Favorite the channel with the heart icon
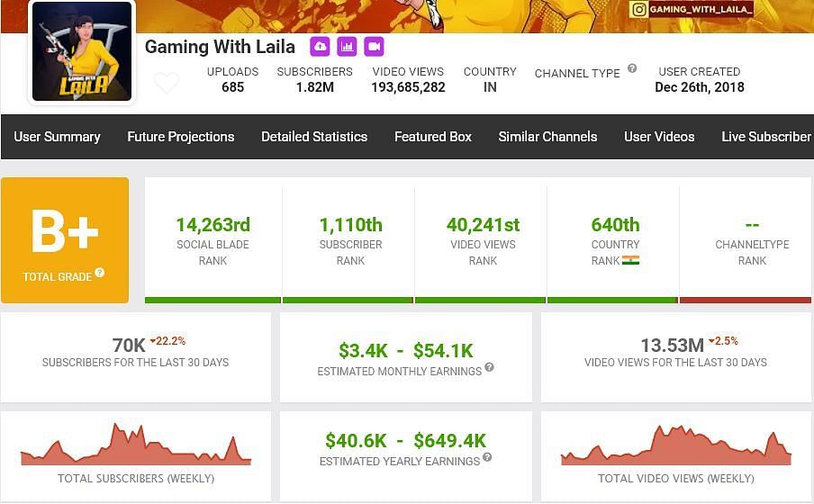 pos(167,83)
